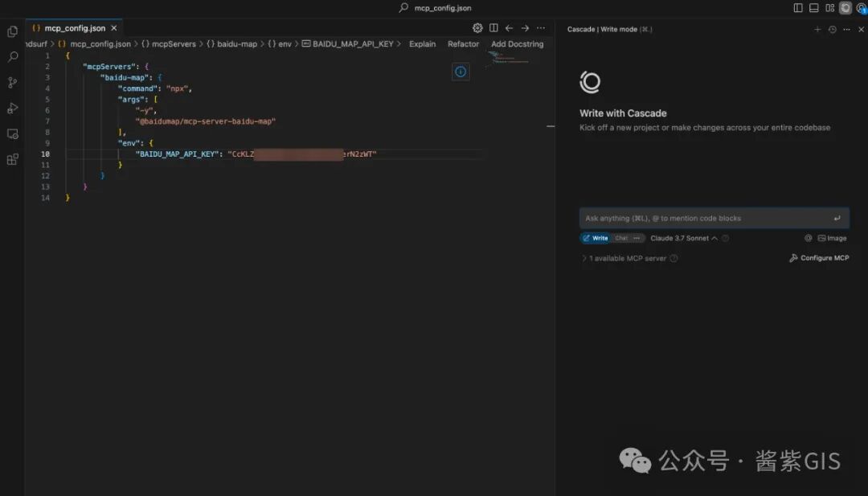Open Cascade panel ellipsis menu
The height and width of the screenshot is (496, 868).
pyautogui.click(x=846, y=29)
